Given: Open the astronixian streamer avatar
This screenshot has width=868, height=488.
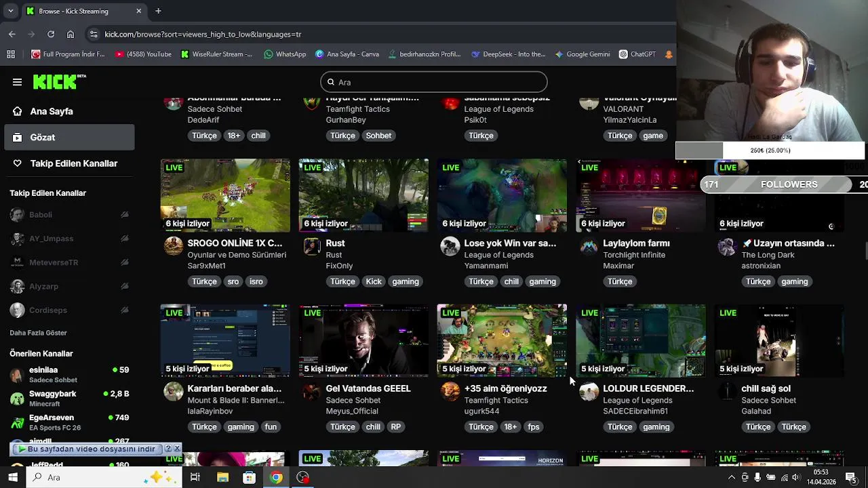Looking at the screenshot, I should pos(727,246).
